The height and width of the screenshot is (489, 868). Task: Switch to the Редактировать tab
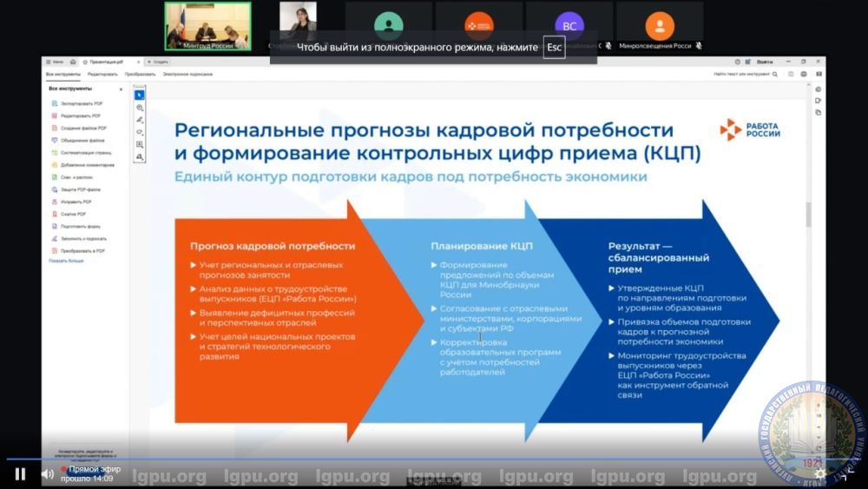click(102, 75)
